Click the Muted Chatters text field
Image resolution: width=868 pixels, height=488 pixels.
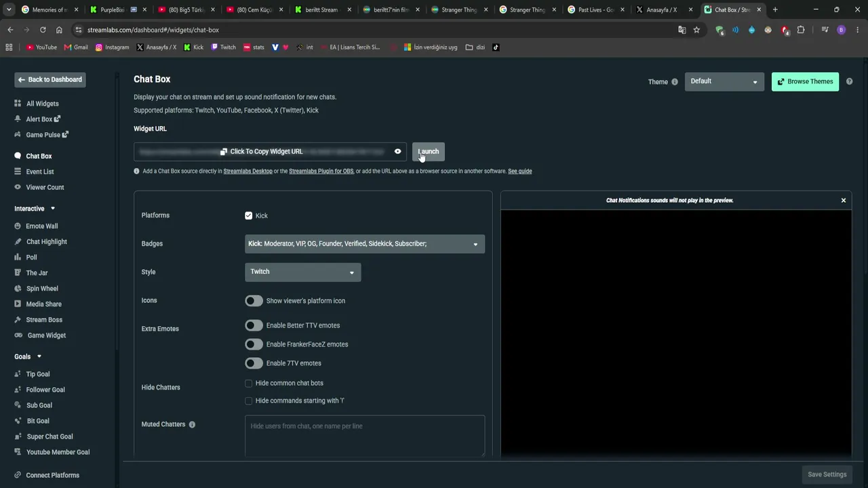365,436
